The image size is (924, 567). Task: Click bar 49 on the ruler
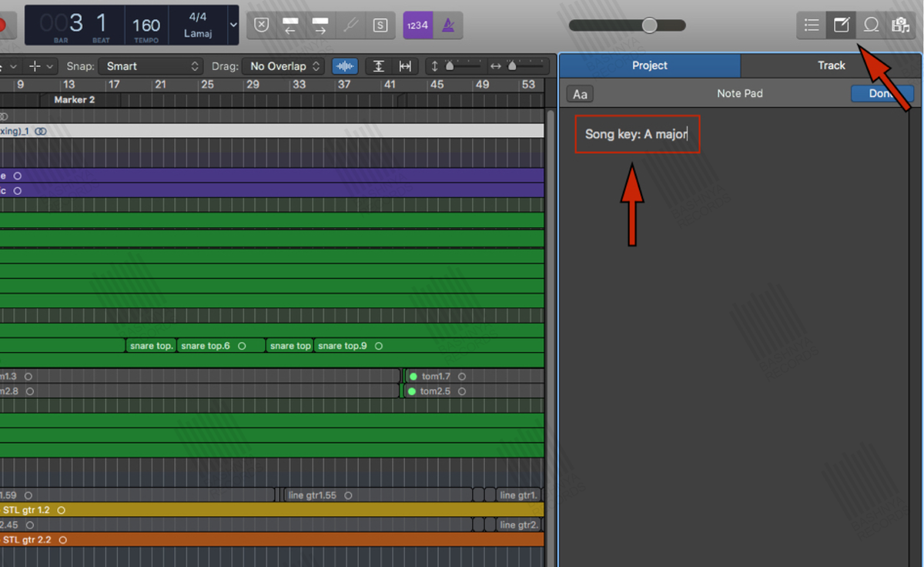pyautogui.click(x=482, y=84)
